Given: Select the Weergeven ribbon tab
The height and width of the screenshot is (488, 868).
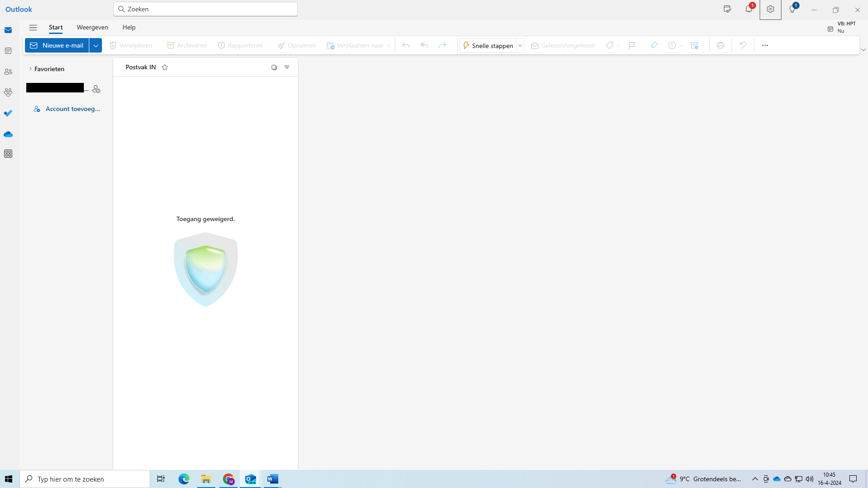Looking at the screenshot, I should 92,27.
